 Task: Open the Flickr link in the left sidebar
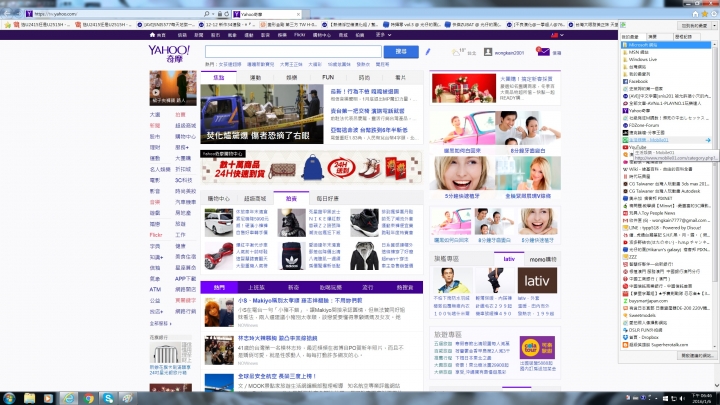click(x=156, y=235)
